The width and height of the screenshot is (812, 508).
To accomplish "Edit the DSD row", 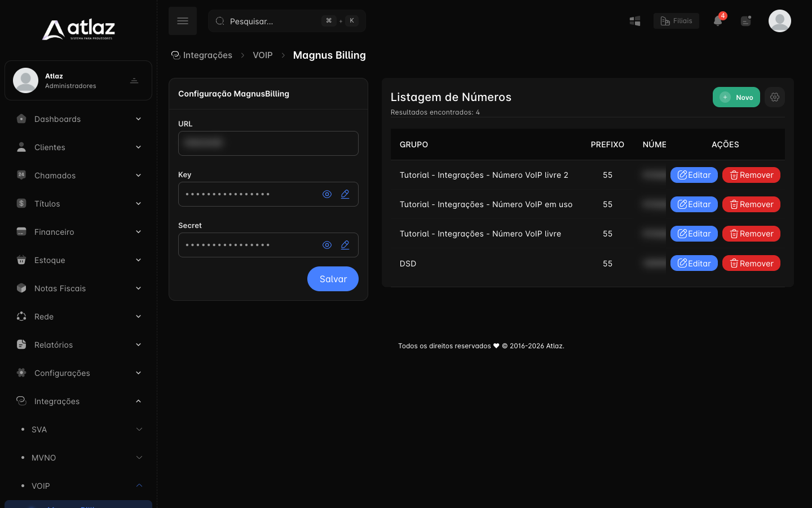I will pos(694,263).
